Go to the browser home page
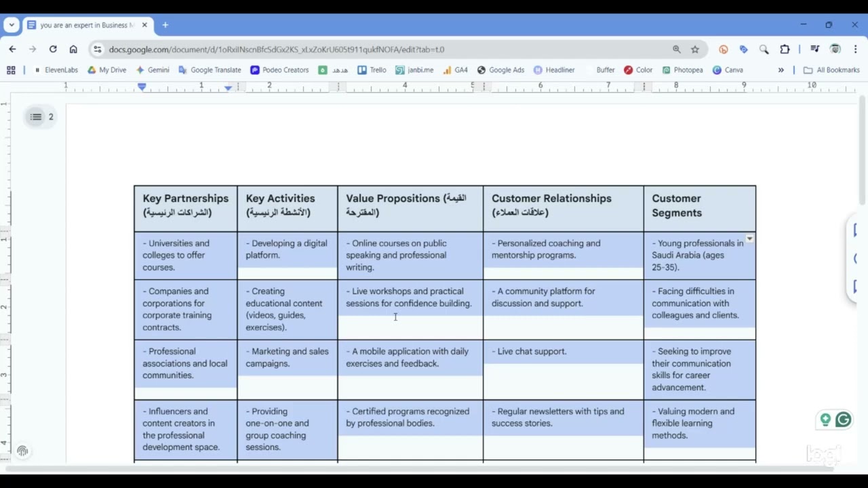The width and height of the screenshot is (868, 488). 73,49
